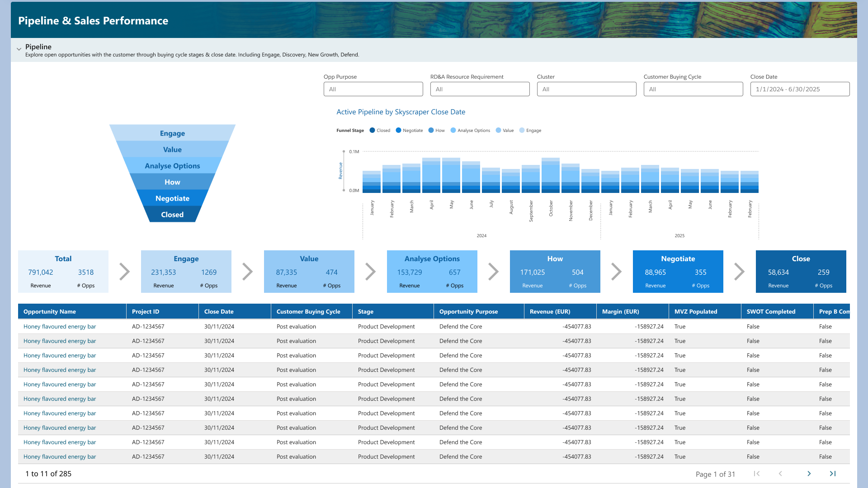The image size is (868, 488).
Task: Open first Honey flavoured energy bar link
Action: point(60,326)
